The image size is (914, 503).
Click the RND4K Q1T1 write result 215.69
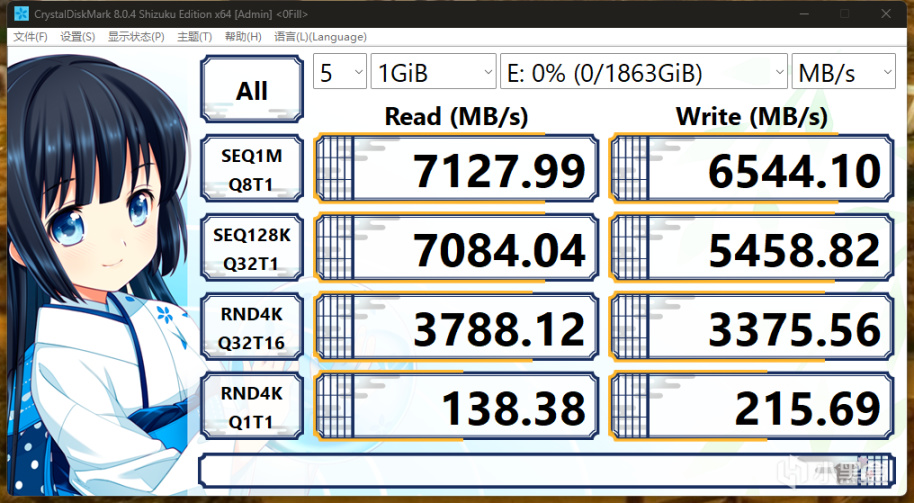pos(751,407)
